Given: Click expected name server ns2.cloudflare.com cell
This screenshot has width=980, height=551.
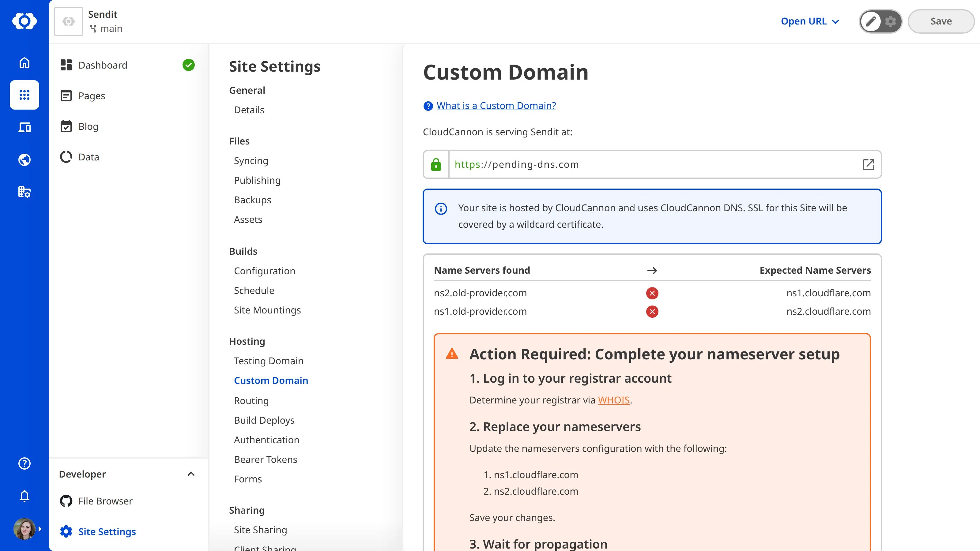Looking at the screenshot, I should (x=828, y=311).
